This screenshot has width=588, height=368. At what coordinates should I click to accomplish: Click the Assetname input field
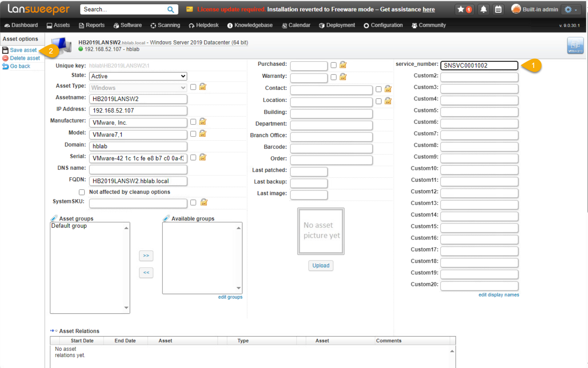pyautogui.click(x=138, y=99)
